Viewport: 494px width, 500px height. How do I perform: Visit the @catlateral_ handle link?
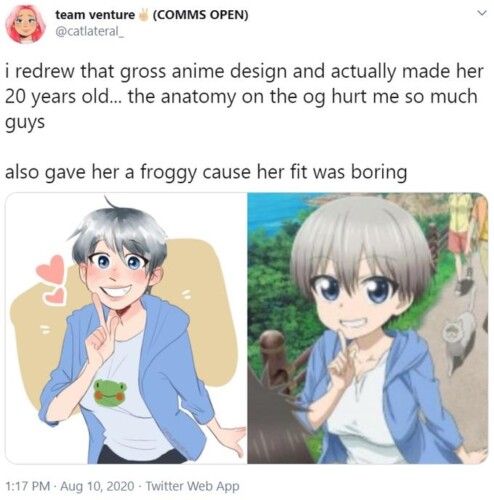89,32
